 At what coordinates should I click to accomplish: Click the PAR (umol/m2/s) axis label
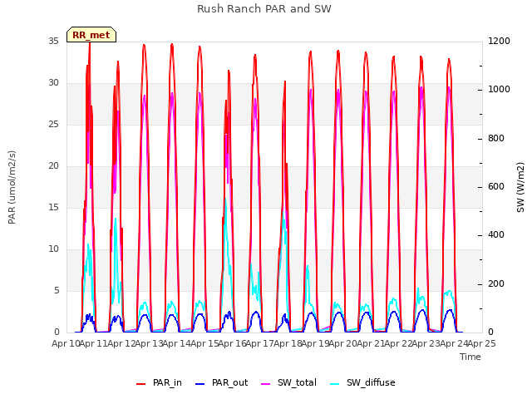pos(12,187)
